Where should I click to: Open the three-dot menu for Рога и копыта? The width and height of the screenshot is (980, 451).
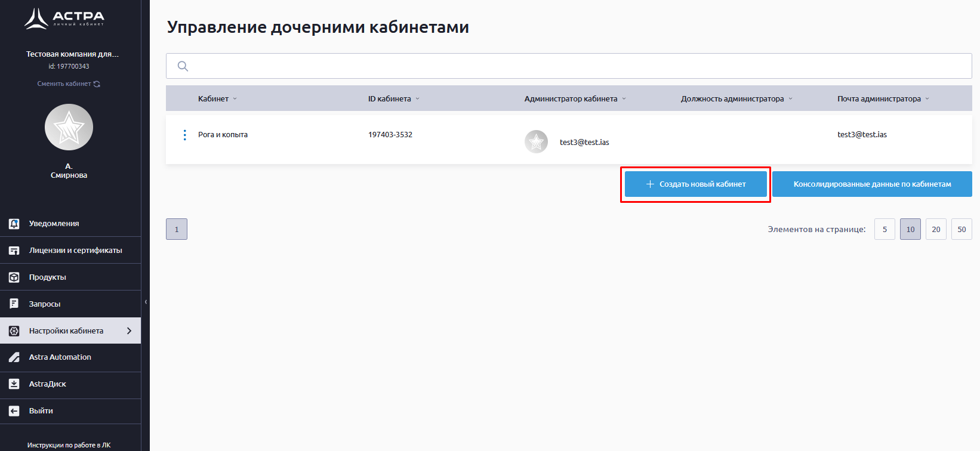click(x=184, y=135)
